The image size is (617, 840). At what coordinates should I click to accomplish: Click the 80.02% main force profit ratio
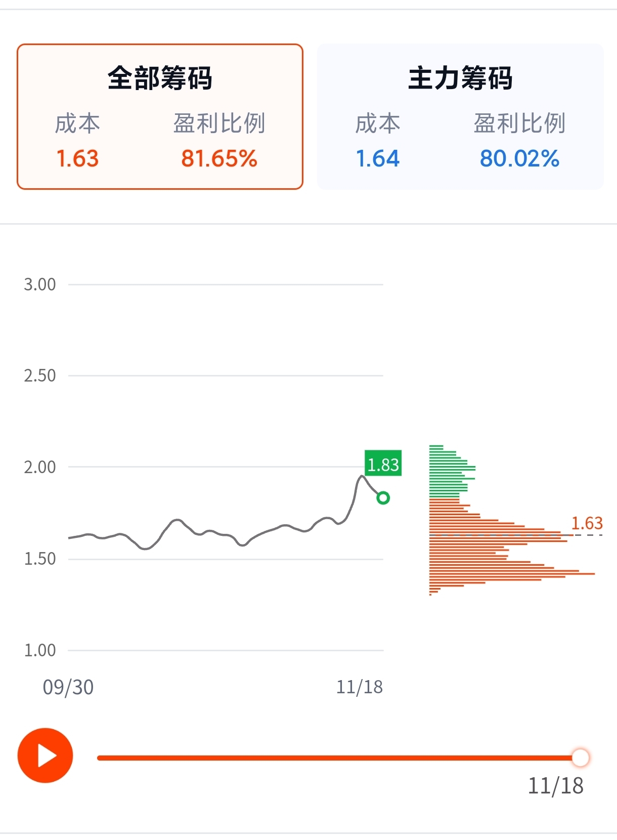point(519,158)
